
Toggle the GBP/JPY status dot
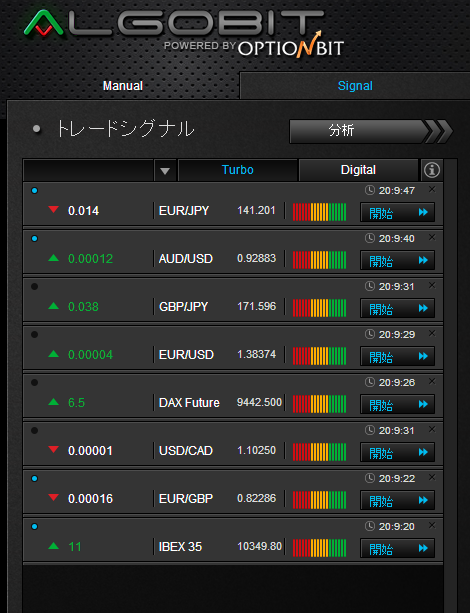coord(34,287)
